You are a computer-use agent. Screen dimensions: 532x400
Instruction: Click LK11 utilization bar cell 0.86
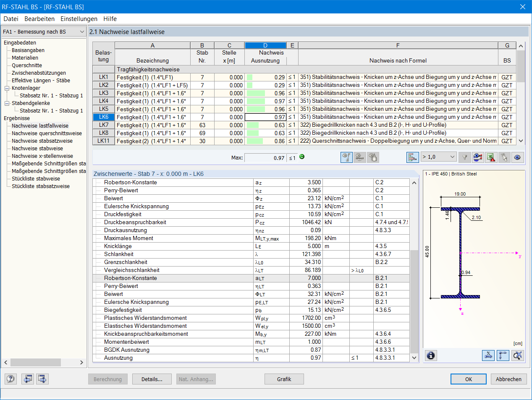[x=265, y=141]
